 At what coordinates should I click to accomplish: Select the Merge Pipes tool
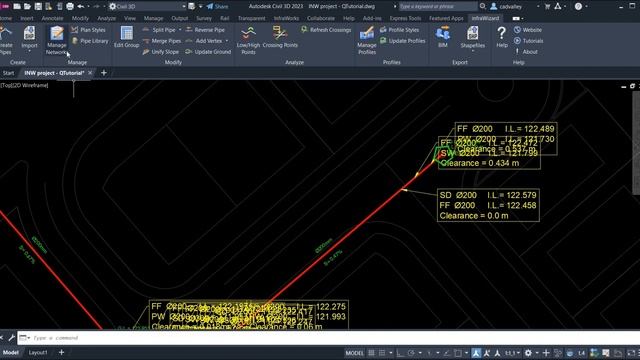coord(162,41)
